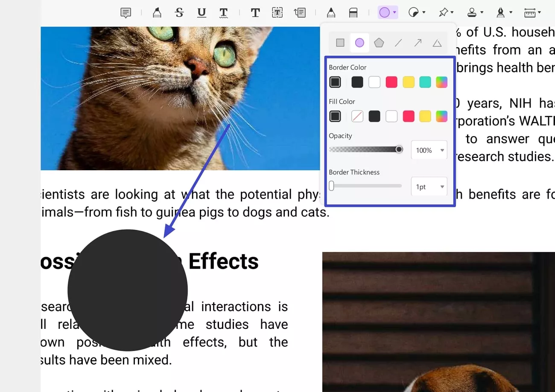Image resolution: width=555 pixels, height=392 pixels.
Task: Choose the rectangle shape in the panel
Action: (340, 43)
